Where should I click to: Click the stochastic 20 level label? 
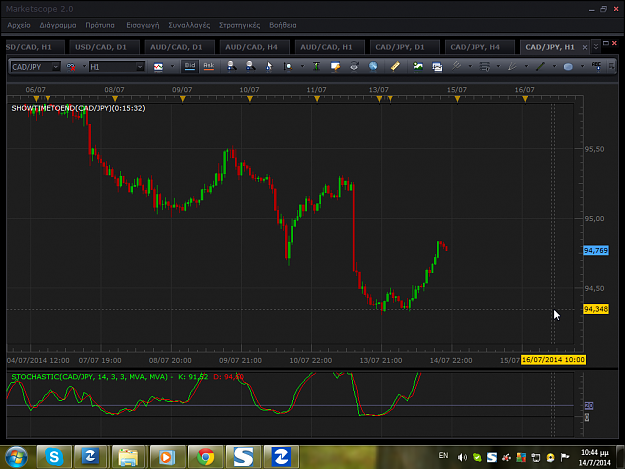pyautogui.click(x=589, y=406)
